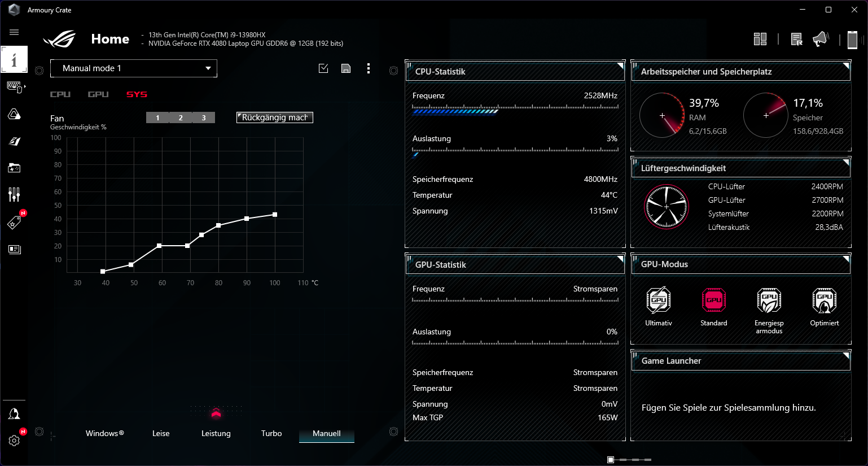Select the Standard GPU mode
The height and width of the screenshot is (466, 868).
coord(713,300)
